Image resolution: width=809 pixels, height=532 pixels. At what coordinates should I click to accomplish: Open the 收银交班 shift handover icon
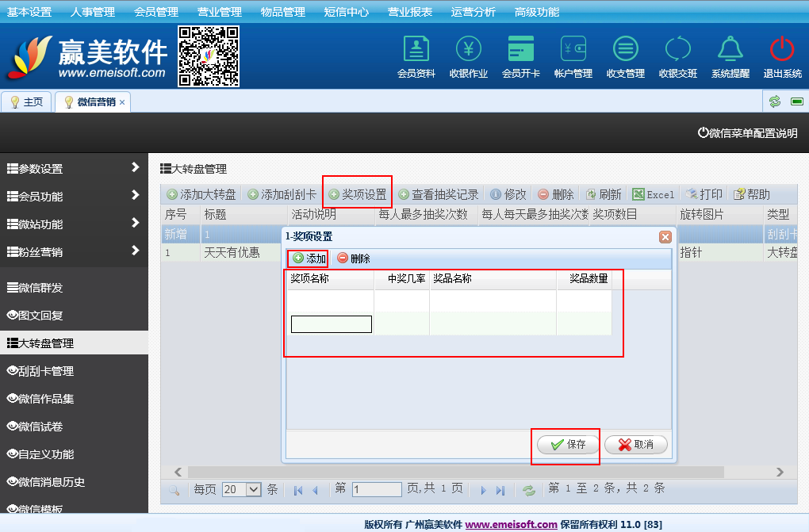(x=677, y=49)
